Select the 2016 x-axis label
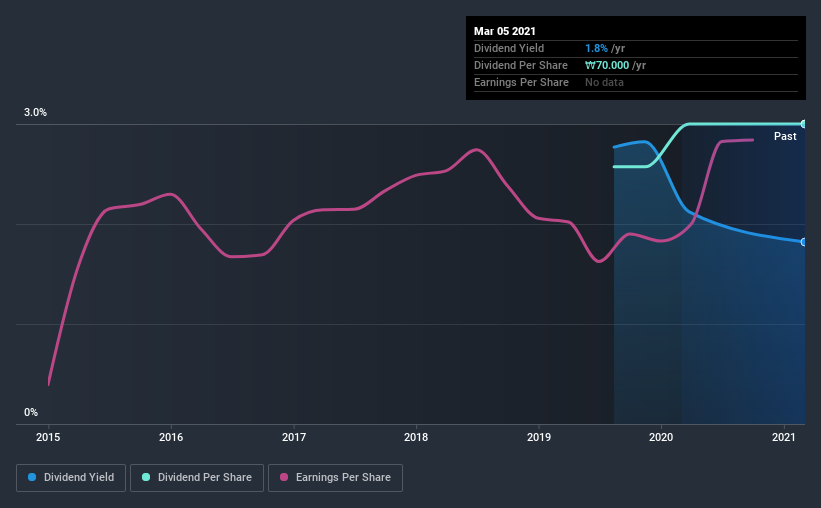 [171, 437]
